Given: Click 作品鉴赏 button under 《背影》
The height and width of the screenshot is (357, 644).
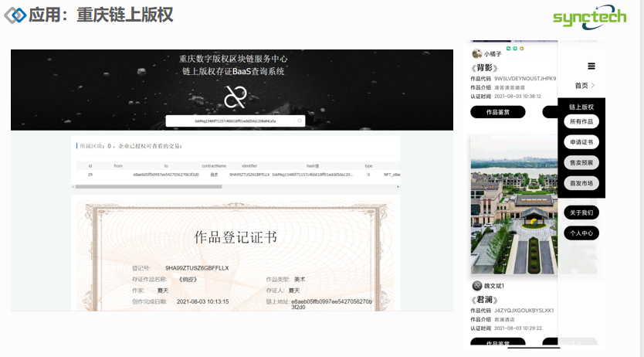Looking at the screenshot, I should 498,112.
